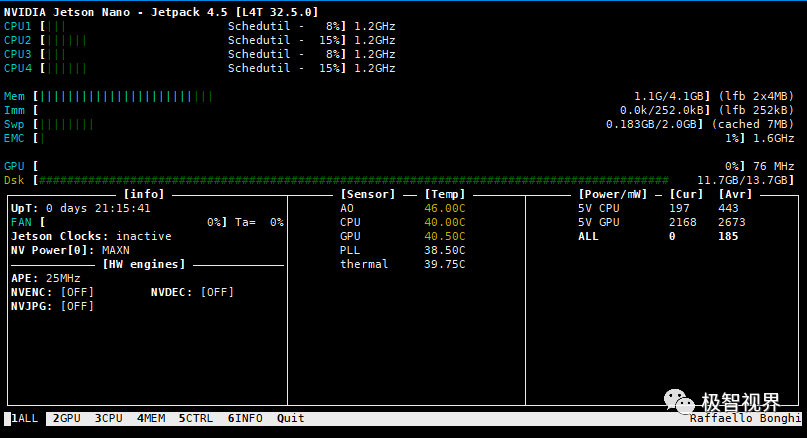This screenshot has height=438, width=807.
Task: Click the [Avr] column header
Action: 735,194
